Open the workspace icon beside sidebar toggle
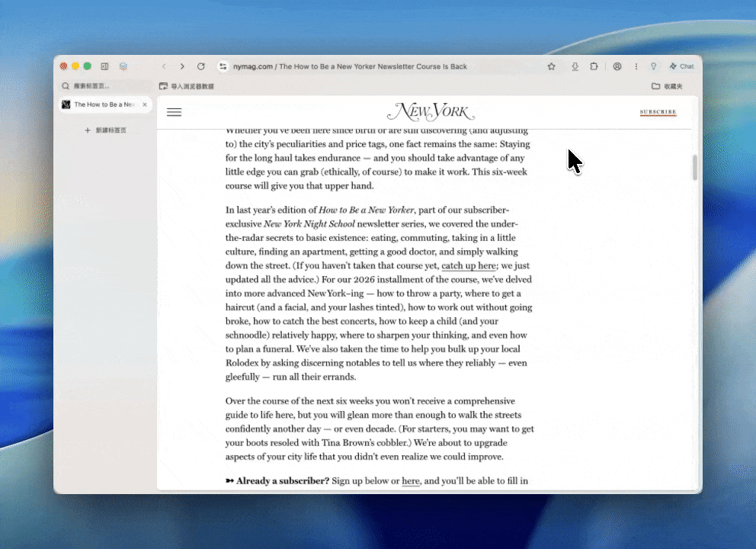The image size is (756, 549). coord(123,66)
